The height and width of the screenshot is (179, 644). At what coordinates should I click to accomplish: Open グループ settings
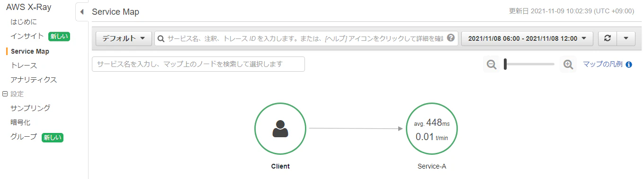(24, 137)
